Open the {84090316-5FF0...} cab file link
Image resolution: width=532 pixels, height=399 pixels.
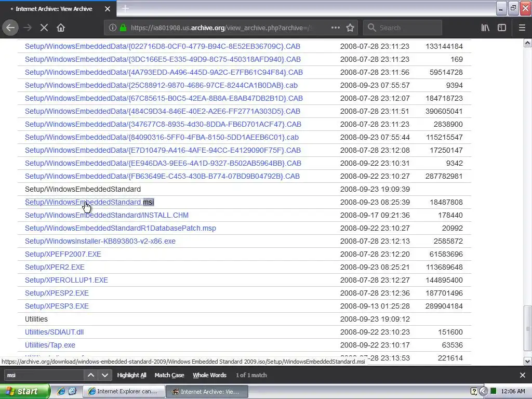click(162, 137)
